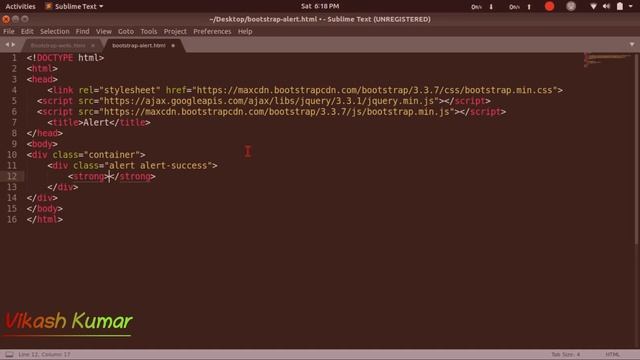The height and width of the screenshot is (360, 640).
Task: Change HTML syntax in status bar
Action: pos(612,354)
